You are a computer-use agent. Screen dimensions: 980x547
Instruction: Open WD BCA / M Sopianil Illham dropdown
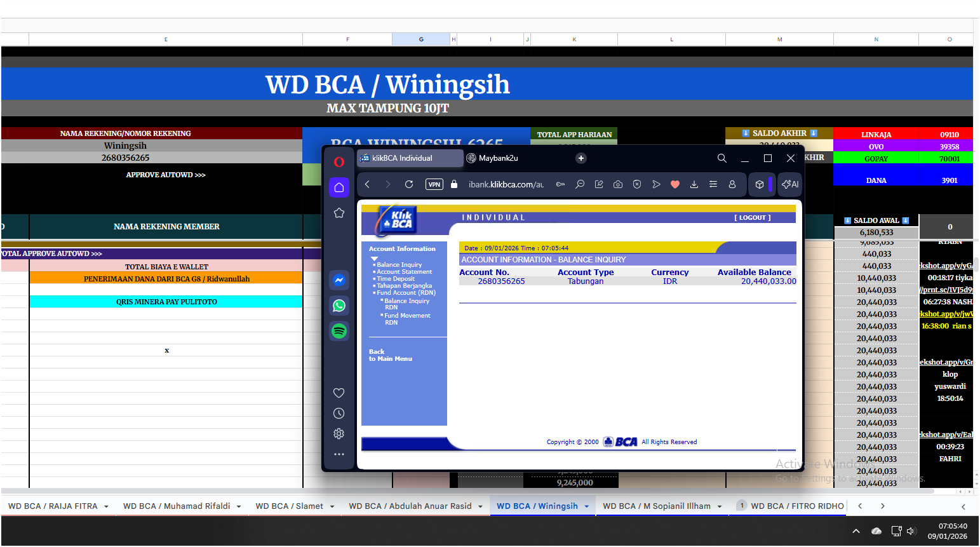720,507
